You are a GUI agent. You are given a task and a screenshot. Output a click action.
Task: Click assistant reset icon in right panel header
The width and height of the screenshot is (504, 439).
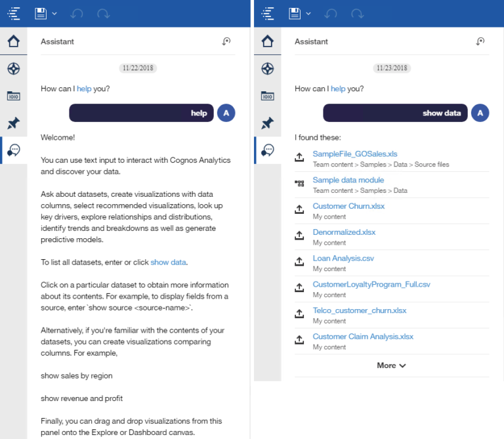(x=480, y=41)
